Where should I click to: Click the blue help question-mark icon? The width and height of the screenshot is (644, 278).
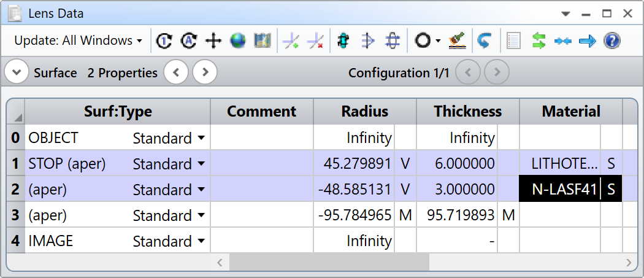tap(612, 41)
